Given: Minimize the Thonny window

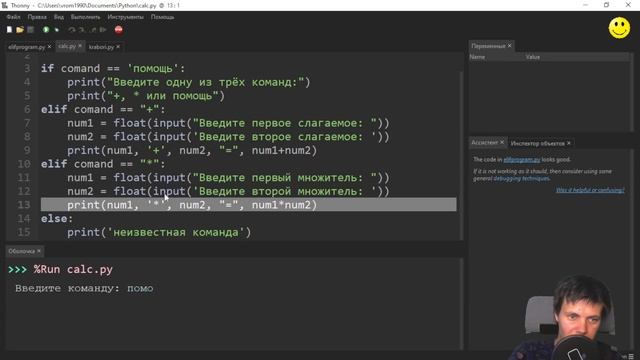Looking at the screenshot, I should click(585, 5).
